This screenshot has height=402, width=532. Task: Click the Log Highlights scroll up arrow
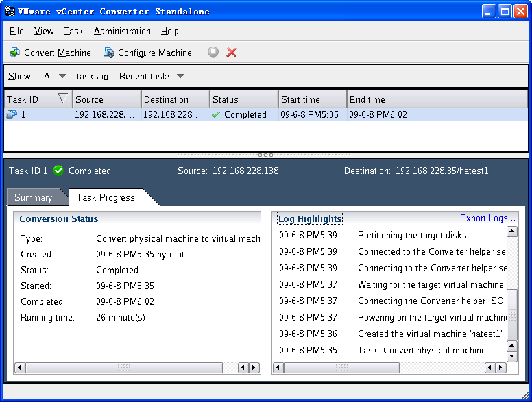pyautogui.click(x=511, y=232)
